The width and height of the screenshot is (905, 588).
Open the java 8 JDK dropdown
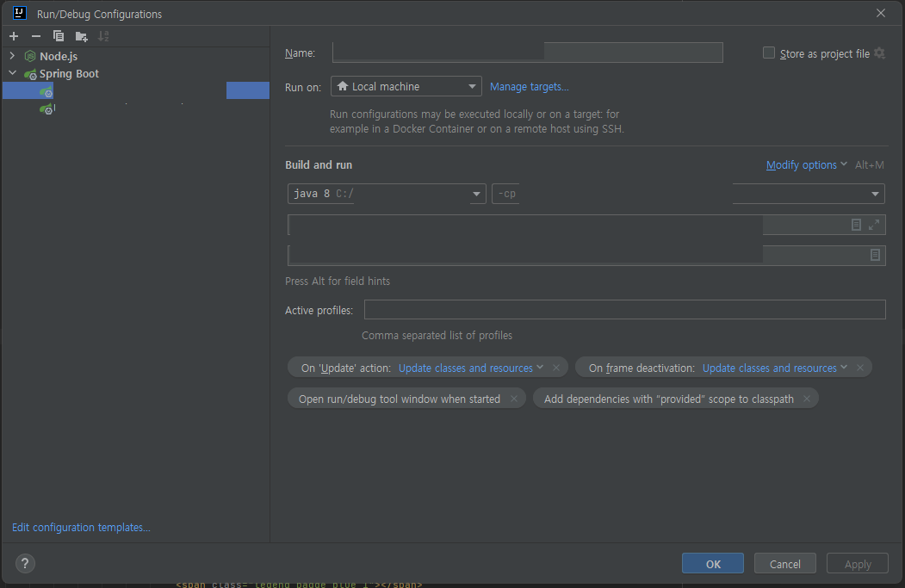[387, 194]
